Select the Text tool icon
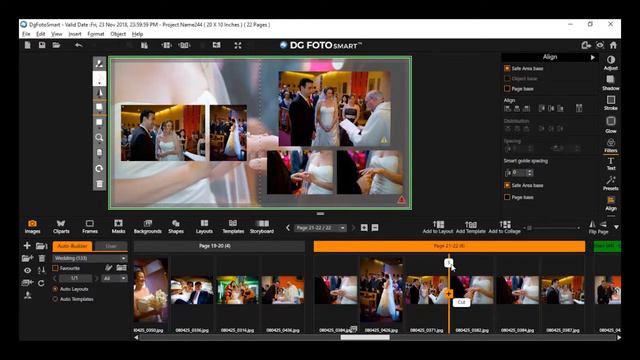This screenshot has height=360, width=640. [611, 164]
